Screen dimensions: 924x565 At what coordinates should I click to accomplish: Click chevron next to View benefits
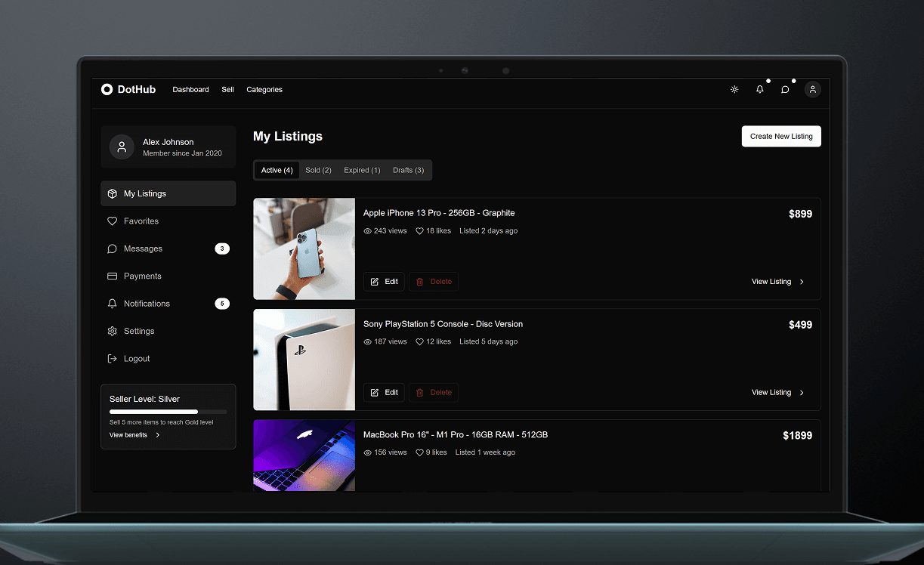point(157,435)
